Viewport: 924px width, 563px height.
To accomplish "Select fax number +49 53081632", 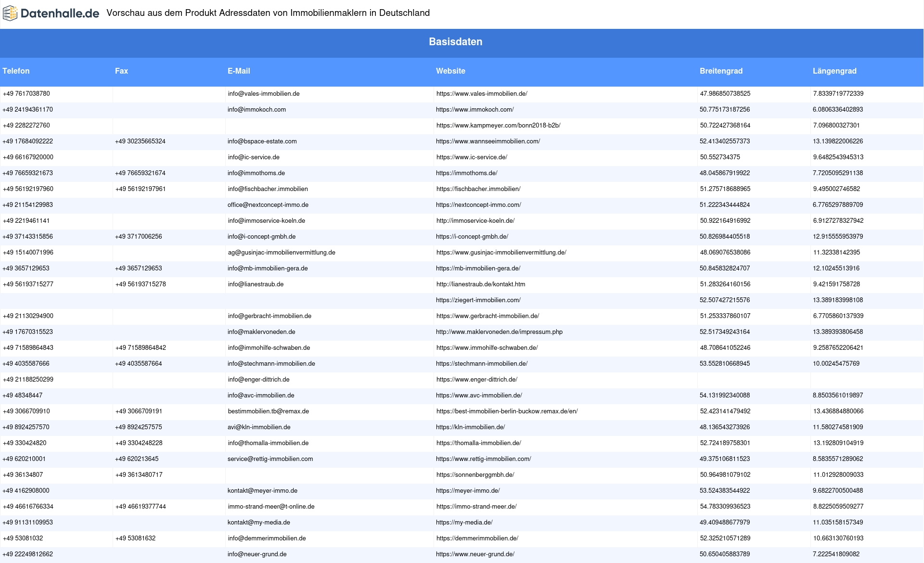I will [x=135, y=538].
